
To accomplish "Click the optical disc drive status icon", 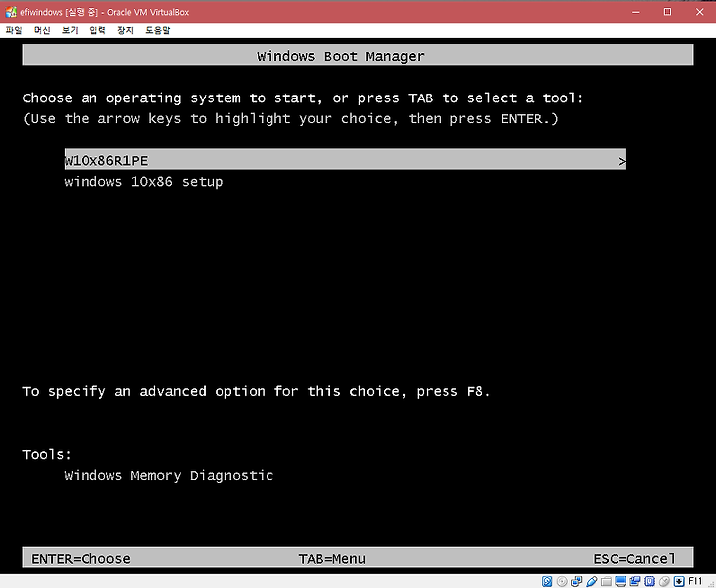I will 562,581.
